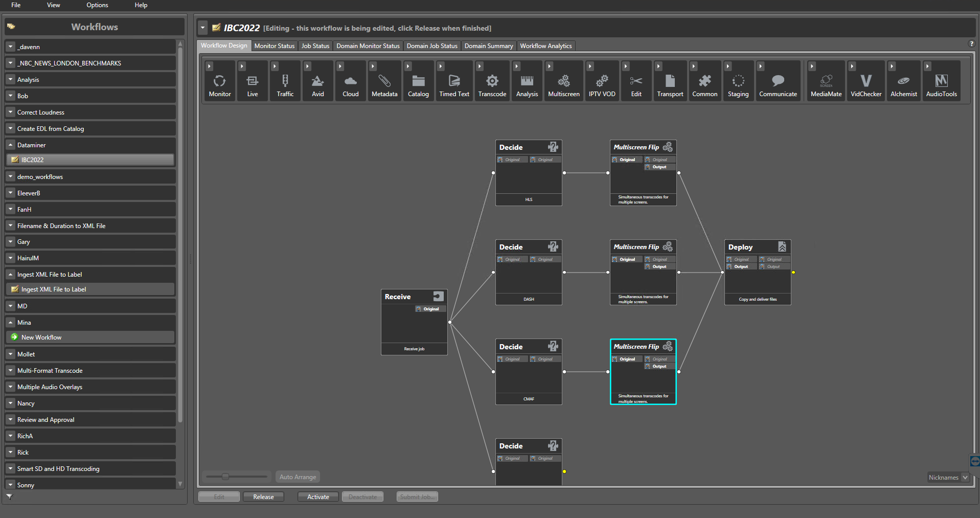This screenshot has height=518, width=980.
Task: Select the New Workflow item
Action: (90, 337)
